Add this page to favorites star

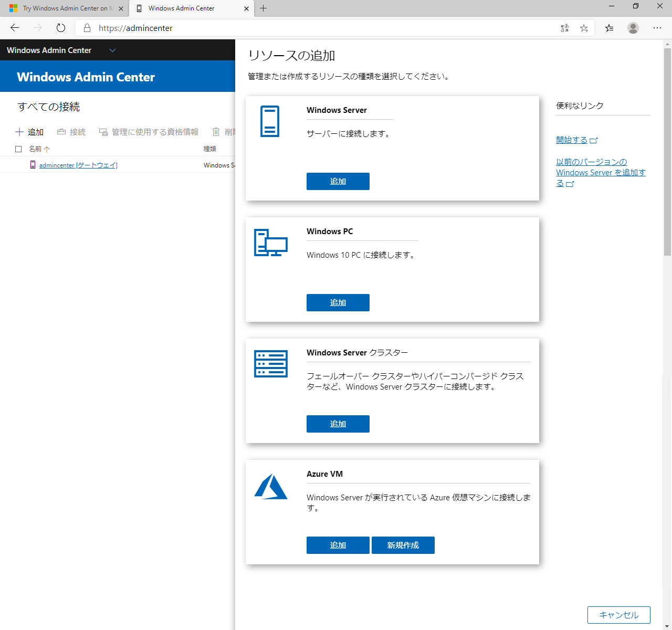pos(584,28)
